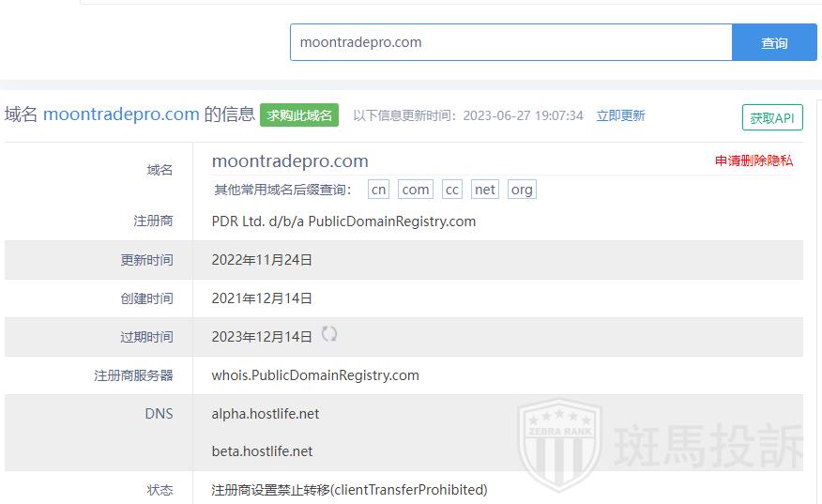The image size is (822, 504).
Task: Click the whois.PublicDomainRegistry.com server text
Action: 315,375
